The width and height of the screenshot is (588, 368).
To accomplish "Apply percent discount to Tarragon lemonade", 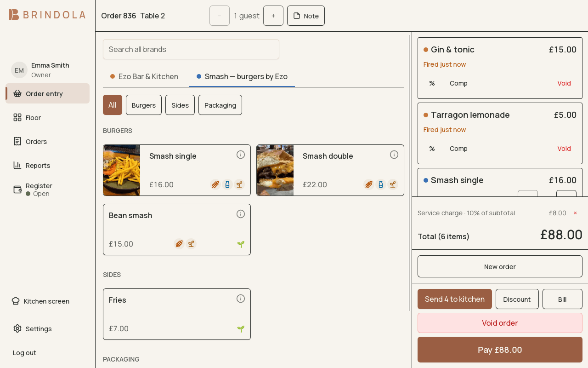I will [x=432, y=149].
